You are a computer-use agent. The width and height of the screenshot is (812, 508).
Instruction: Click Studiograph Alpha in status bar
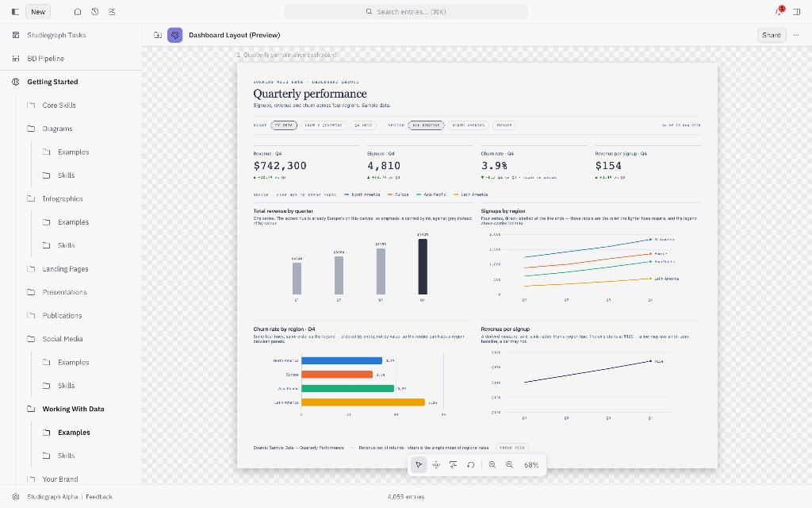tap(52, 497)
